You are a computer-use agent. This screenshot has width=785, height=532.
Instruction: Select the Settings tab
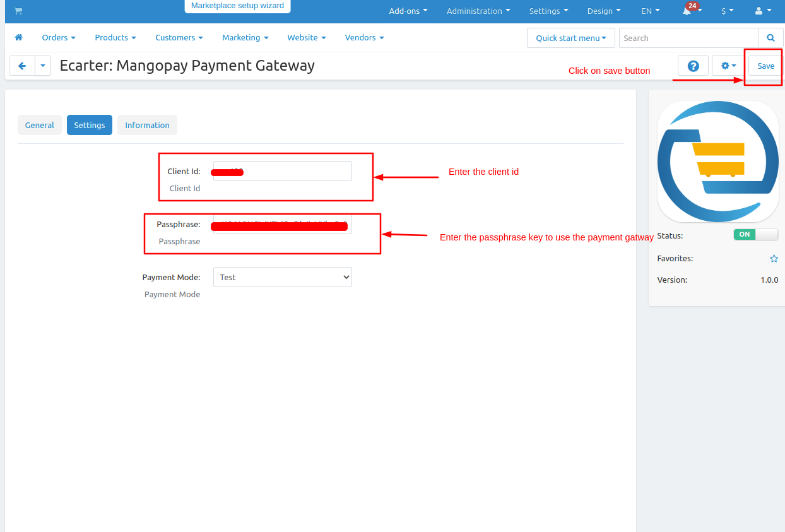[90, 125]
